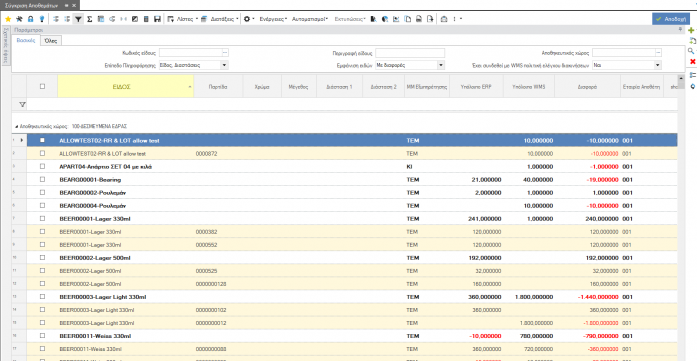
Task: Toggle the select-all checkbox in grid header
Action: pos(42,86)
